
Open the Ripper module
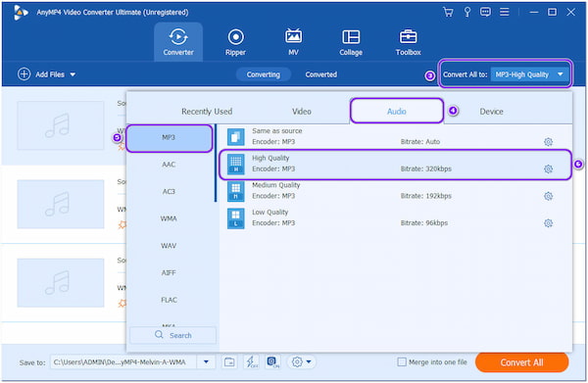pyautogui.click(x=235, y=42)
